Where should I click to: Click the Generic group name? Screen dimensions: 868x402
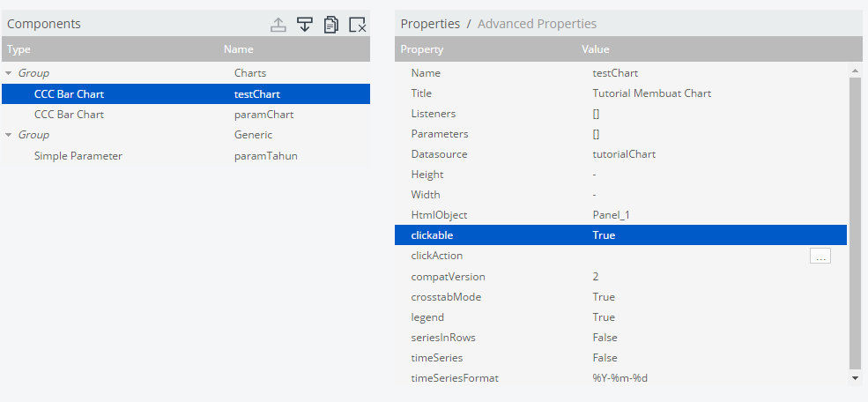(253, 135)
